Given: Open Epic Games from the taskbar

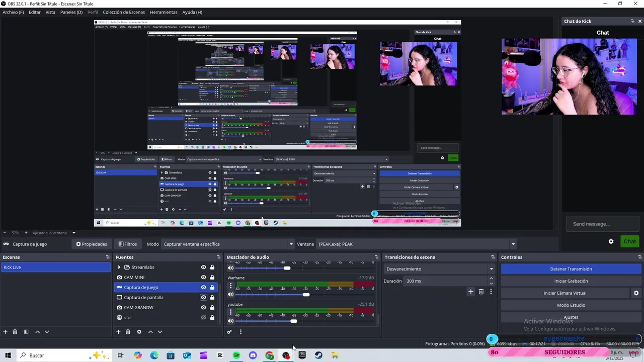Looking at the screenshot, I should point(302,355).
